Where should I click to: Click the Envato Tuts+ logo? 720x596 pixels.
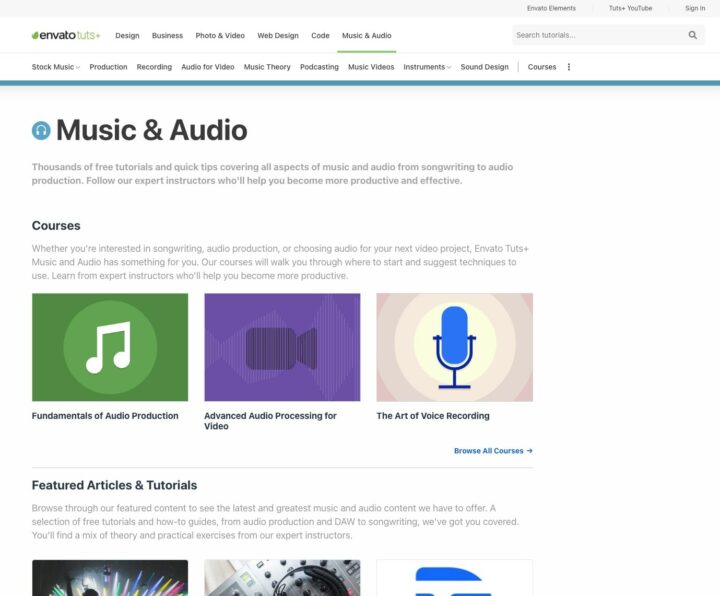66,35
